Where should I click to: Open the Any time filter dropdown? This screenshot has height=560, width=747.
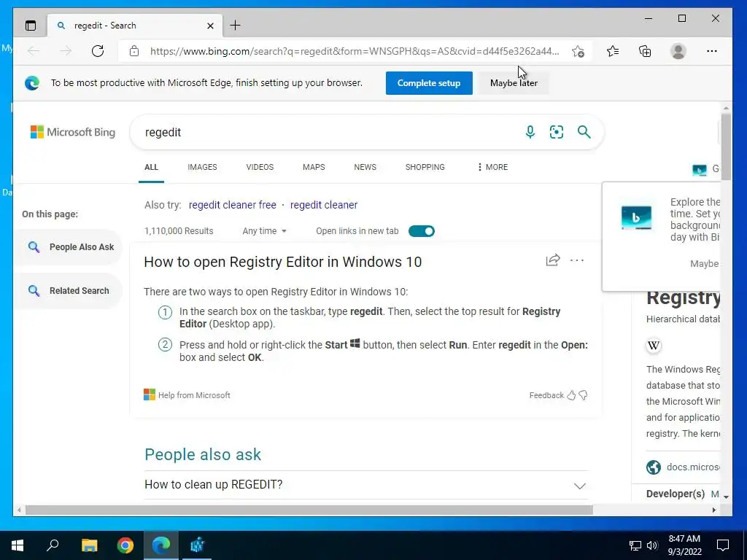[x=264, y=231]
